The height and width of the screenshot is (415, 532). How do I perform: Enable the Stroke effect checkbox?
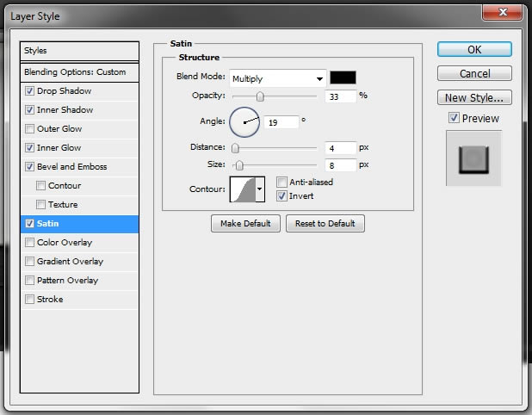pos(29,300)
